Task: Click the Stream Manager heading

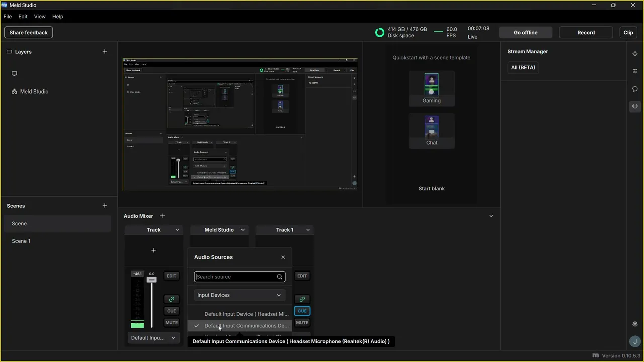Action: tap(528, 52)
